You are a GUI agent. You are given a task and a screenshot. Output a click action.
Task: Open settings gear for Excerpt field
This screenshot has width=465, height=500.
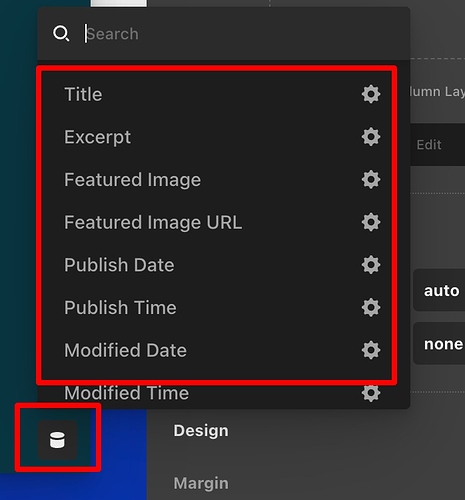(x=371, y=137)
